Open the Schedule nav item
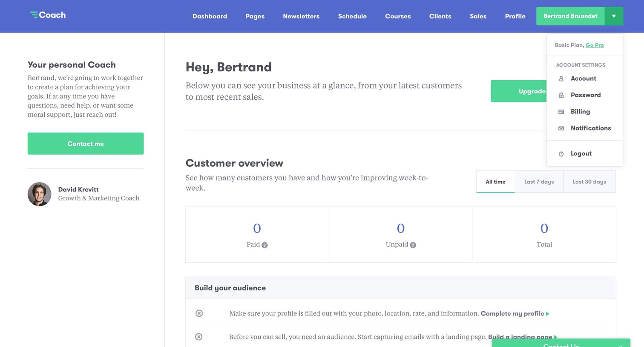Viewport: 644px width, 347px height. [x=352, y=16]
